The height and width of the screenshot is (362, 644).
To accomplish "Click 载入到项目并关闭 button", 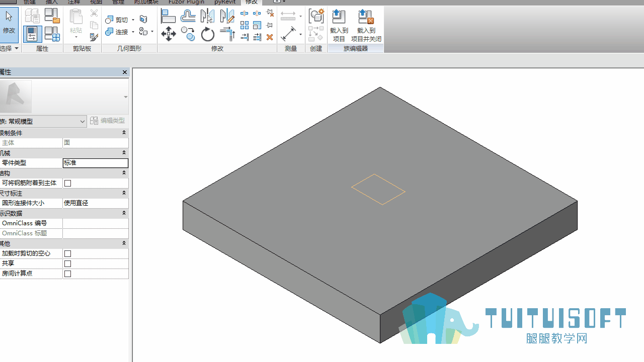I will coord(366,26).
